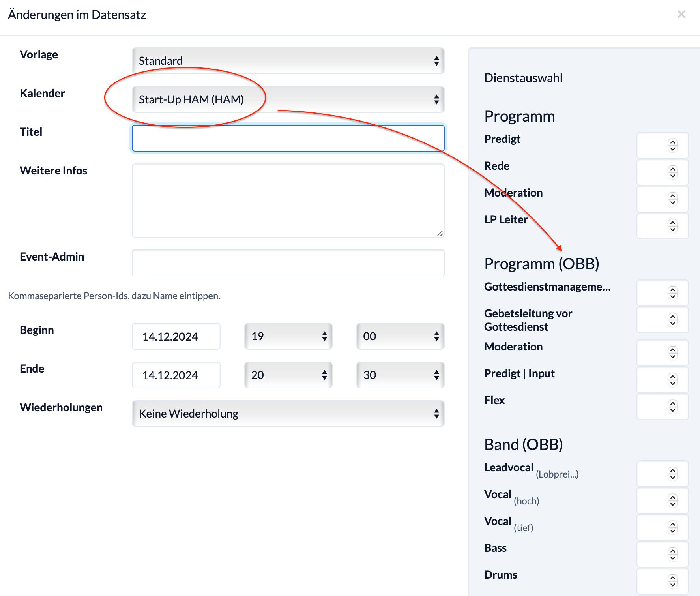Open the Predigt service selector under Programm
The width and height of the screenshot is (700, 596).
663,145
